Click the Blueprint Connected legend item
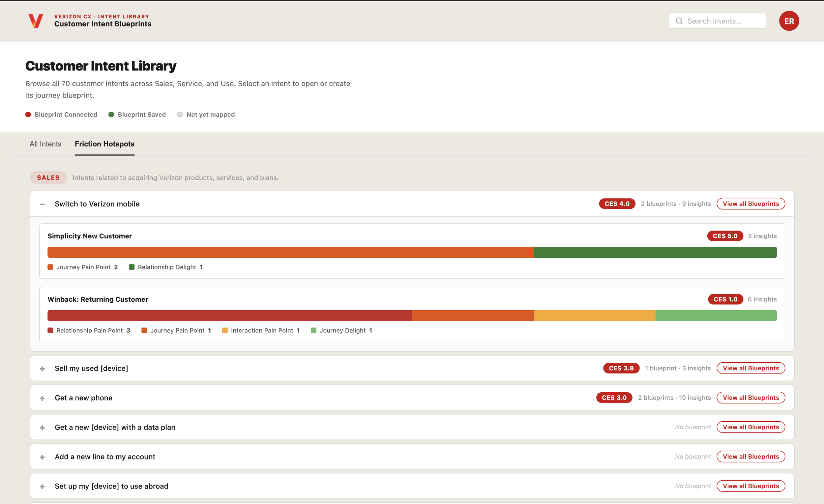The width and height of the screenshot is (824, 504). (61, 115)
